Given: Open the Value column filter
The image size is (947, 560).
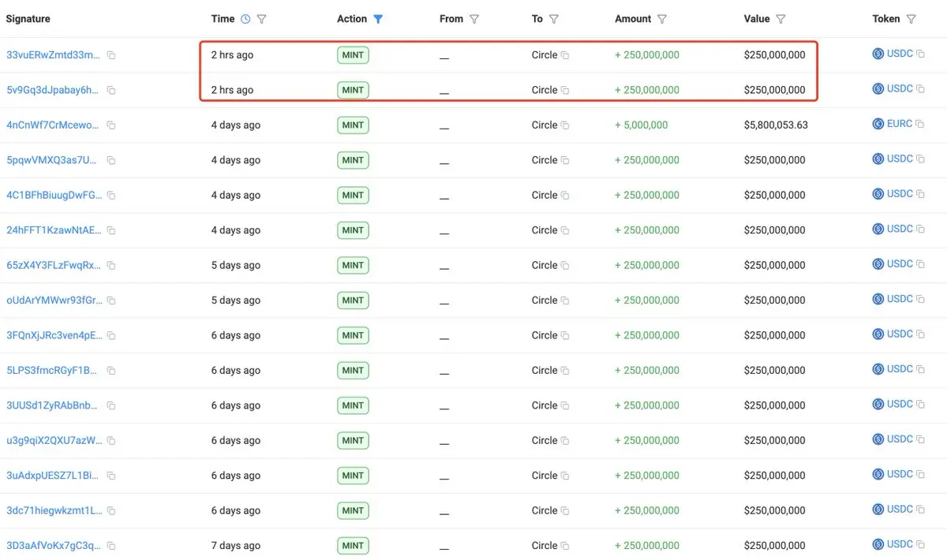Looking at the screenshot, I should [780, 19].
